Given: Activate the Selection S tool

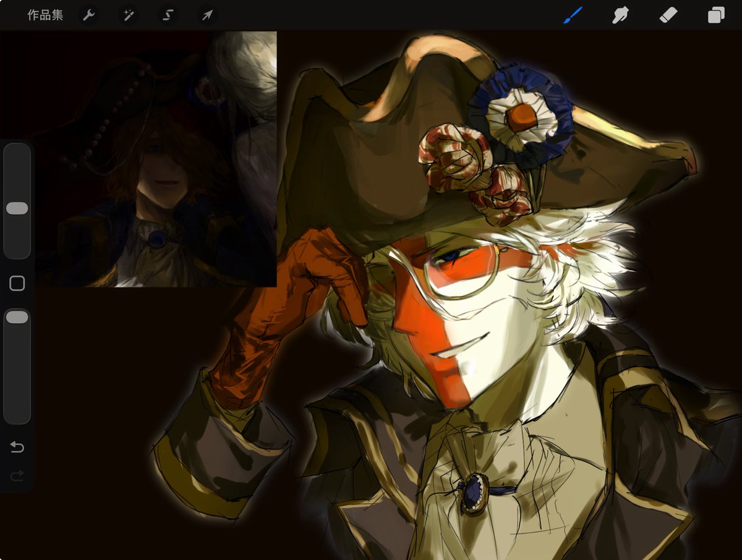Looking at the screenshot, I should point(168,15).
